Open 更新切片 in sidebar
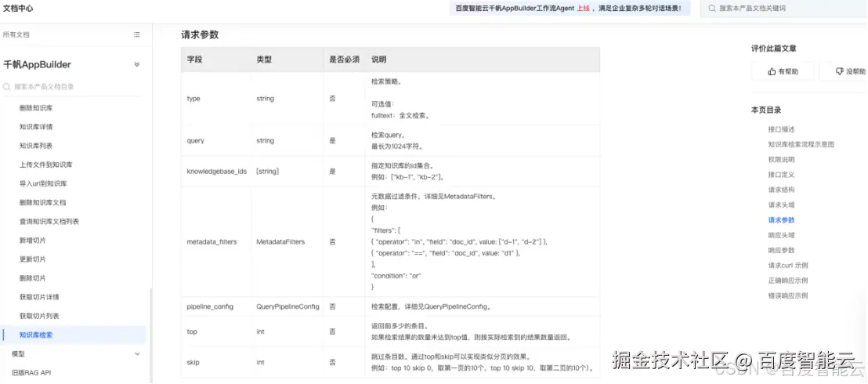Viewport: 868px width, 384px height. click(33, 259)
